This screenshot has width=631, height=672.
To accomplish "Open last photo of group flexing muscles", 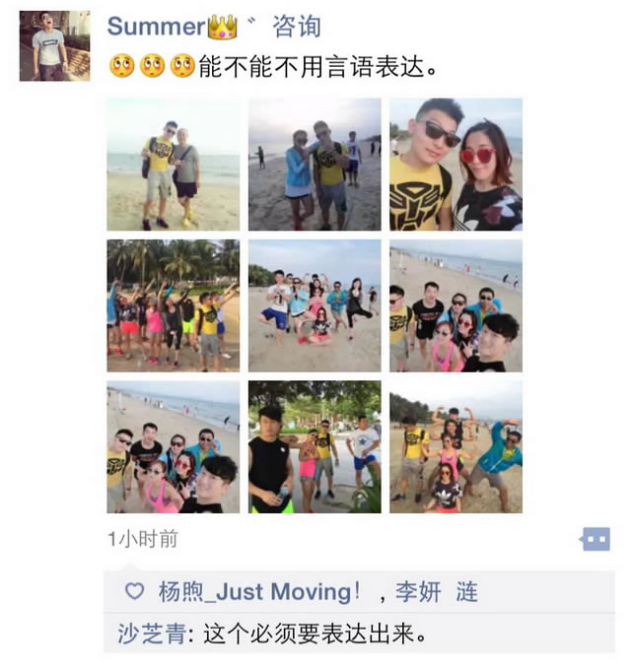I will [x=456, y=447].
